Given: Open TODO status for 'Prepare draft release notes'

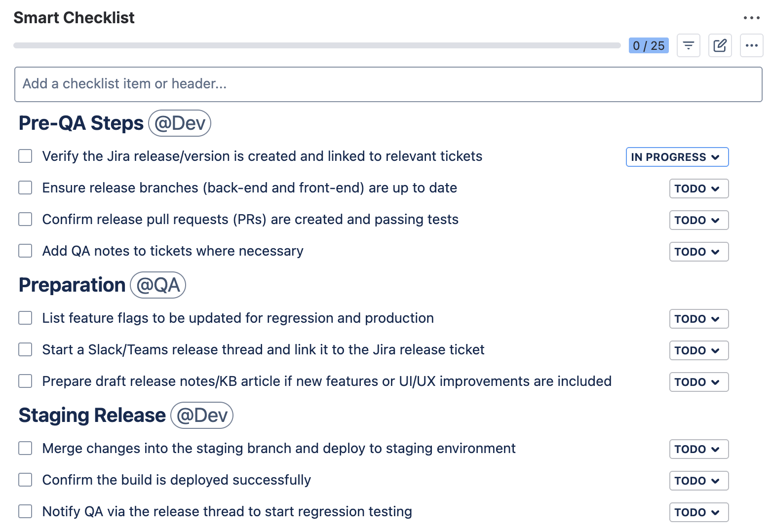Looking at the screenshot, I should click(699, 382).
